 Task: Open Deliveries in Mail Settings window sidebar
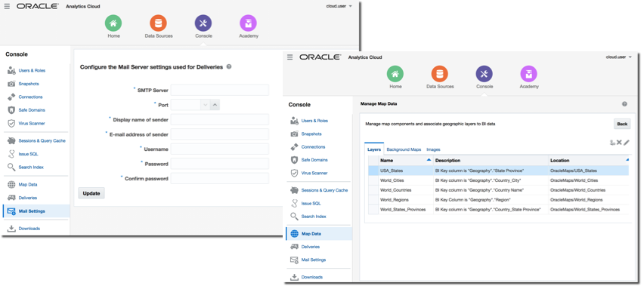(x=27, y=198)
